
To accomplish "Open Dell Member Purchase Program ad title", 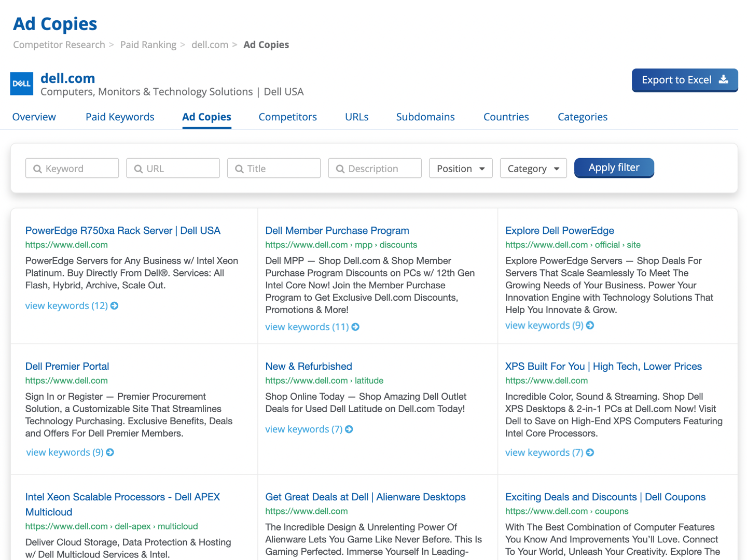I will pos(337,230).
